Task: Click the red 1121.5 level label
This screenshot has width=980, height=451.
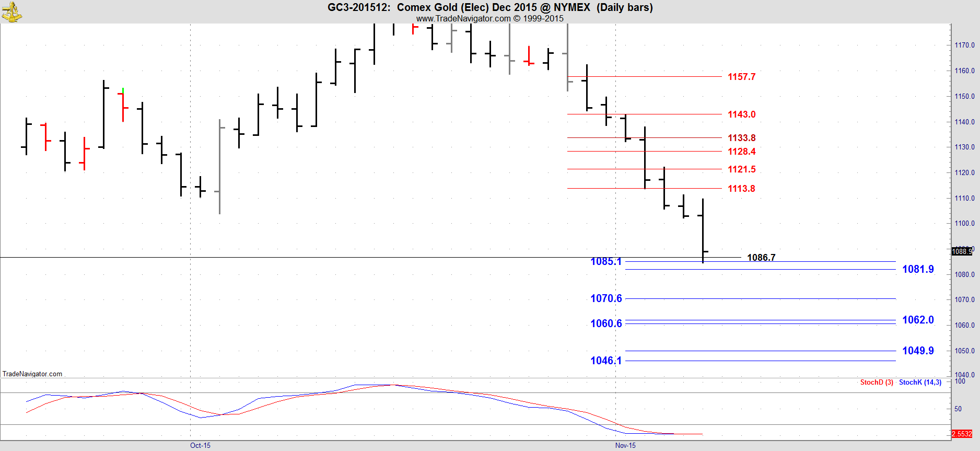Action: (741, 169)
